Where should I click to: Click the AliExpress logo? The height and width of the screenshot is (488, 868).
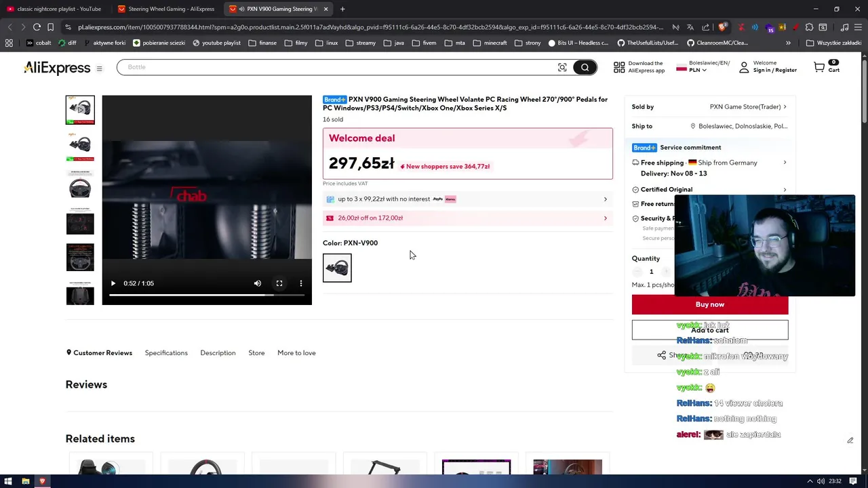tap(57, 68)
